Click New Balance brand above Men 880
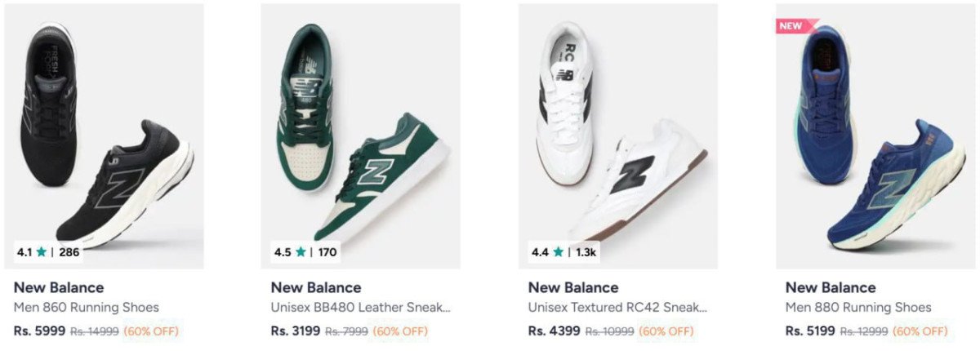 831,287
